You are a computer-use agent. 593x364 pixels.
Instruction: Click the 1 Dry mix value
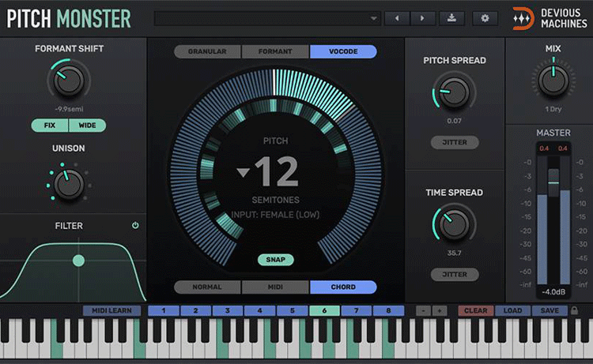click(553, 109)
